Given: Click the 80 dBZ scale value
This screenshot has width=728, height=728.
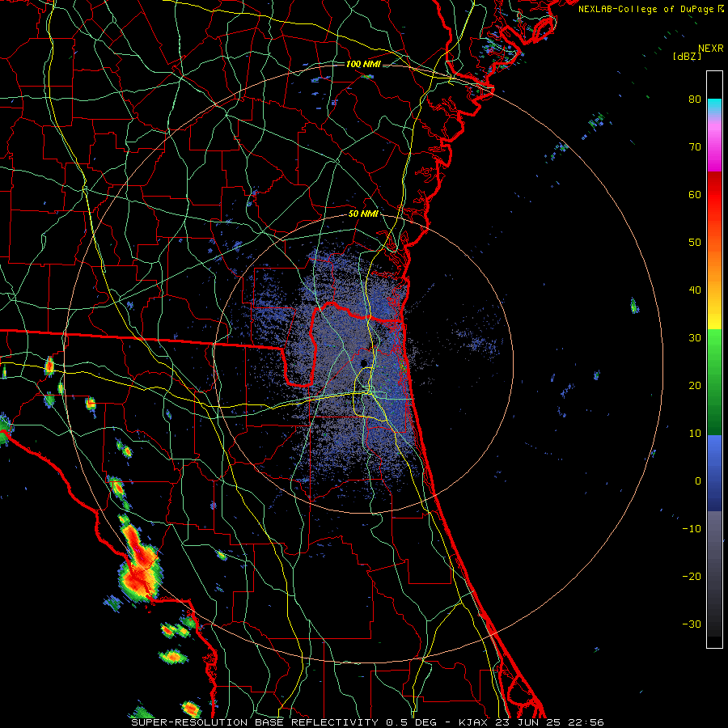Looking at the screenshot, I should tap(695, 99).
